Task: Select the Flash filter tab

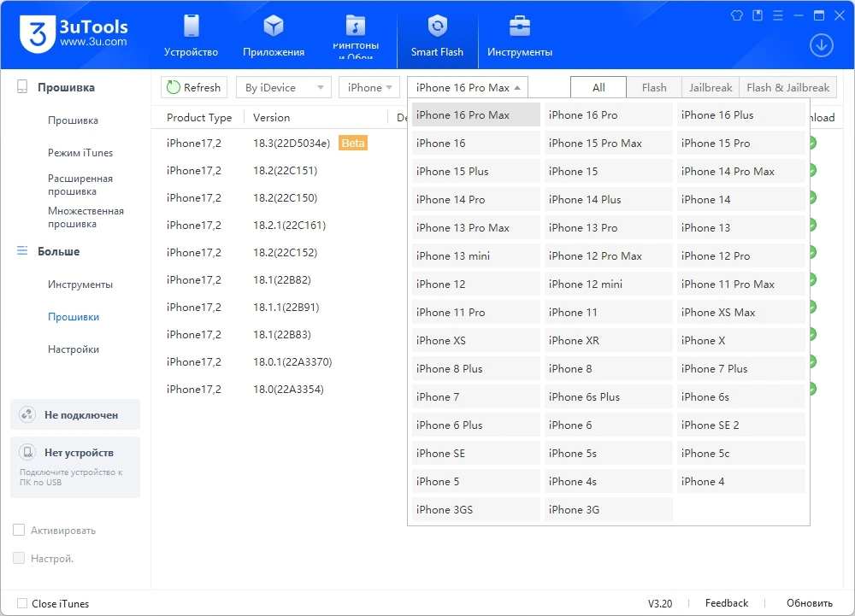Action: 654,87
